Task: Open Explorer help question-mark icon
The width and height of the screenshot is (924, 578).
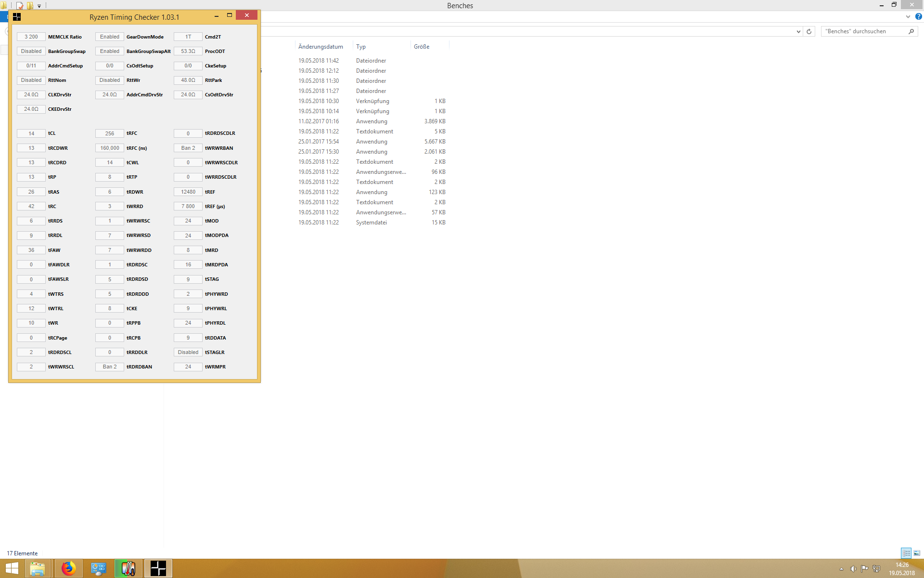Action: (918, 16)
